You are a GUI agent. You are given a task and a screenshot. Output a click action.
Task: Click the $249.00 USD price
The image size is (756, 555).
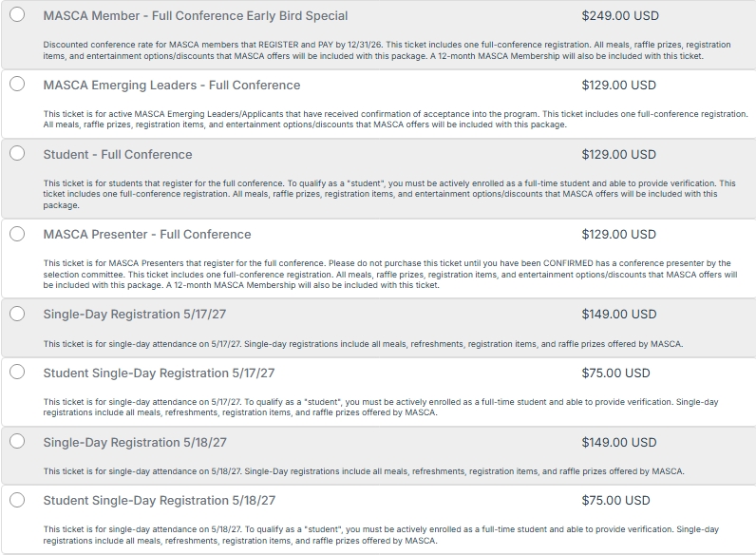tap(620, 16)
